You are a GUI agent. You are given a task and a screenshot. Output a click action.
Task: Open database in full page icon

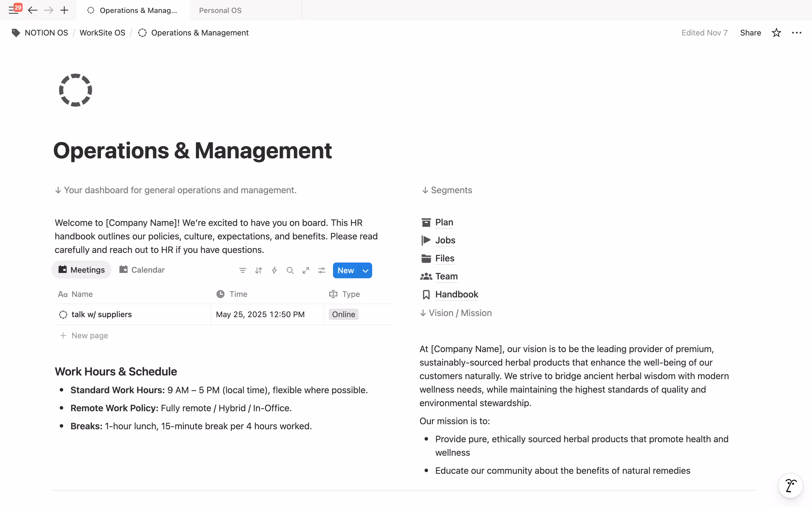pos(306,270)
